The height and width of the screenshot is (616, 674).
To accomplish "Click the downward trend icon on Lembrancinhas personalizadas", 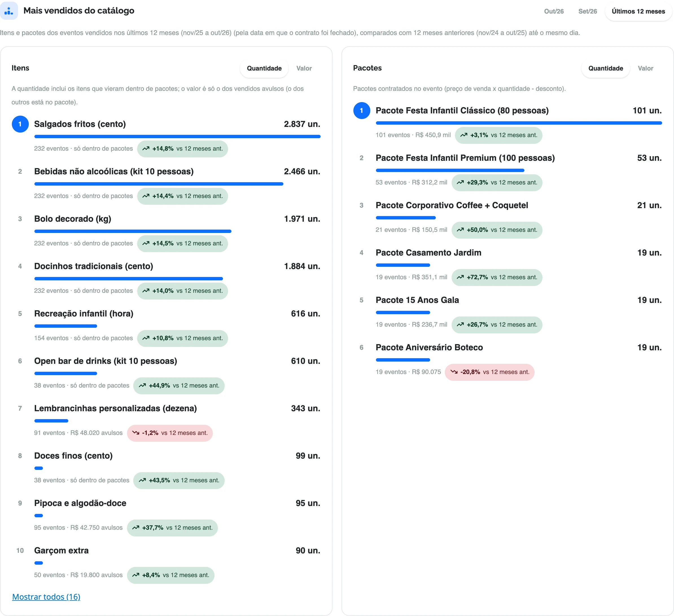I will [135, 433].
